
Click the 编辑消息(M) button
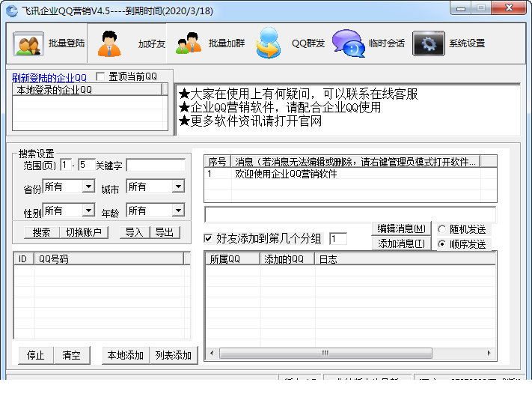401,228
